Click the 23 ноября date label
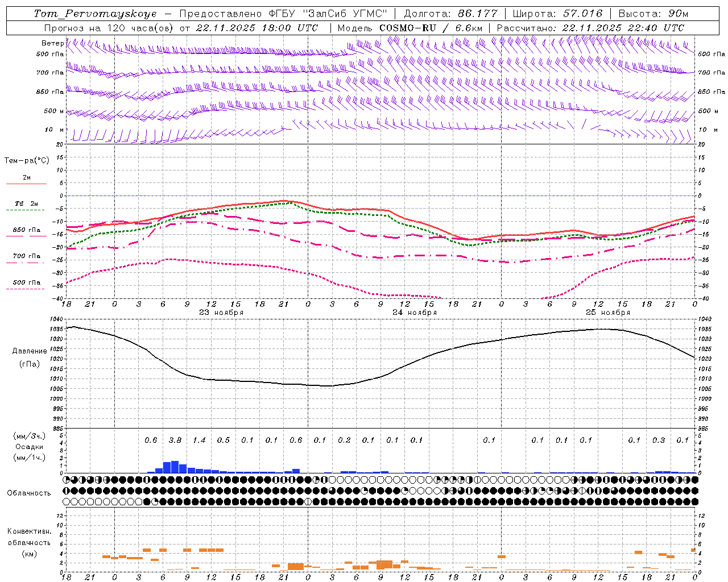 [x=221, y=313]
